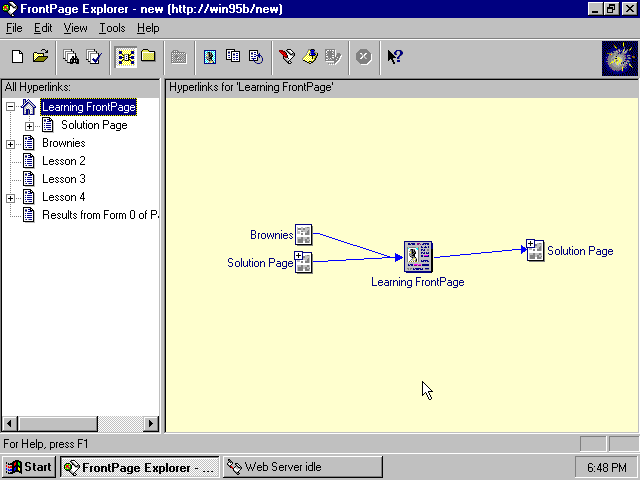Select the Brownies node icon in the hyperlink diagram

coord(303,234)
